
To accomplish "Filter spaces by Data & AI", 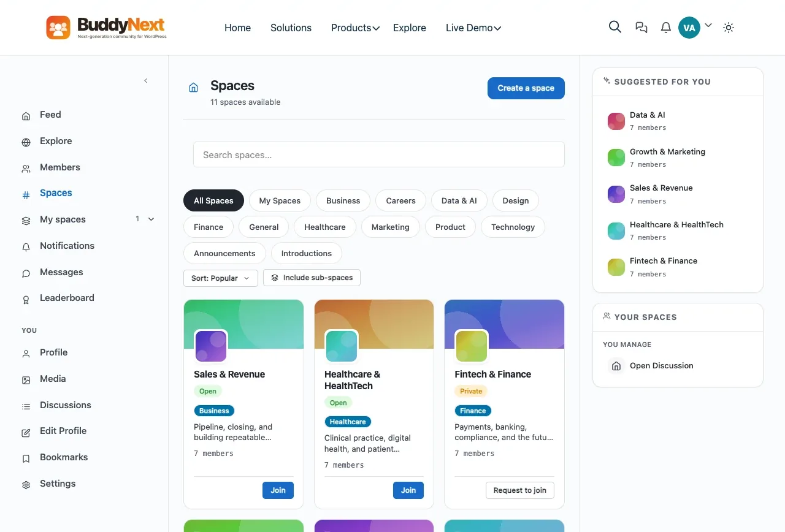I will click(459, 200).
